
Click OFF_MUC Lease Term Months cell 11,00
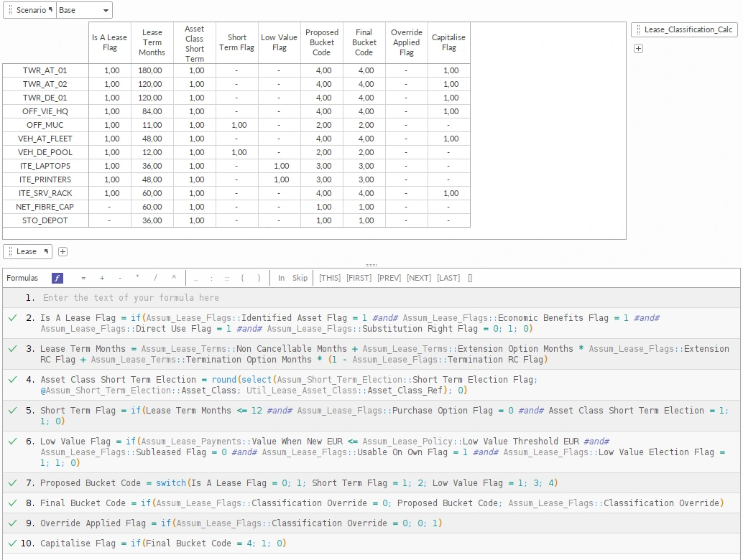(x=152, y=125)
